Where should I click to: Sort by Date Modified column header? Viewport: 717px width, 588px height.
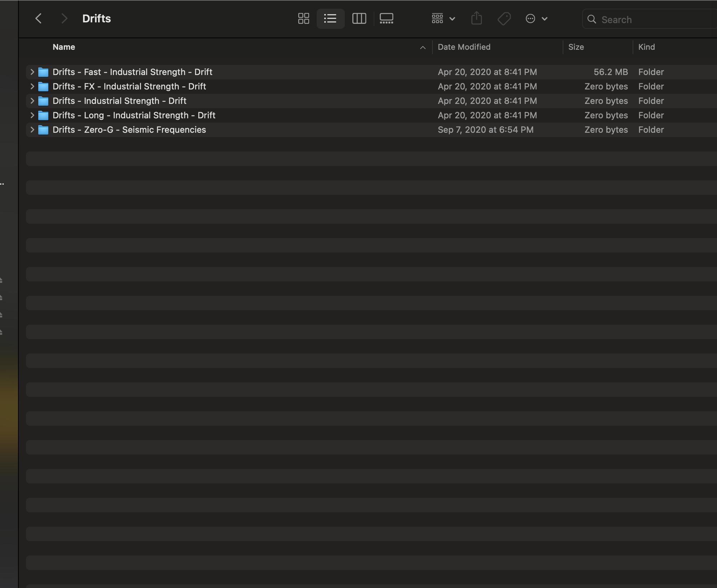point(464,47)
